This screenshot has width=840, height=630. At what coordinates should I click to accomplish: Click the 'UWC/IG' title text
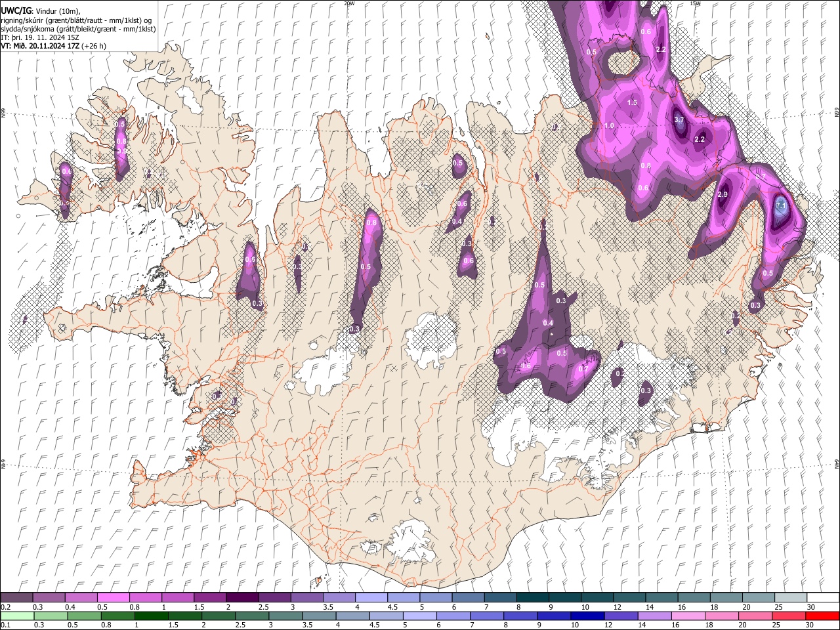(16, 10)
